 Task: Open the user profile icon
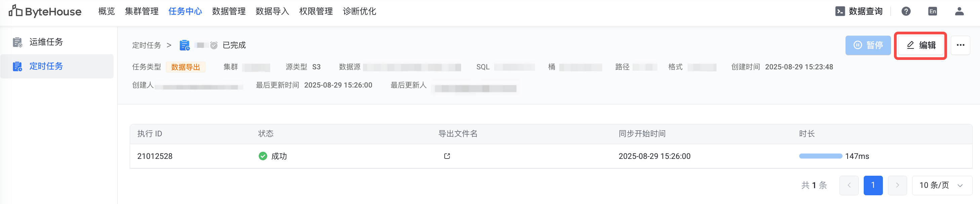click(x=959, y=11)
